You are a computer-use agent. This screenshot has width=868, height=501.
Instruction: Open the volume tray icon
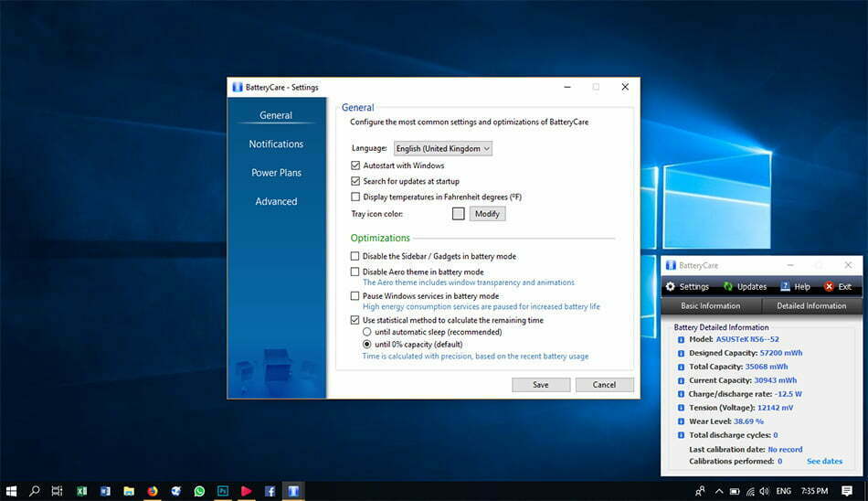pyautogui.click(x=765, y=491)
